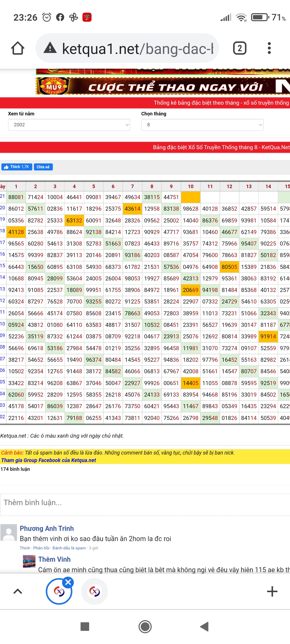Open the tab switcher showing 2 tabs
This screenshot has height=644, width=290.
(240, 48)
